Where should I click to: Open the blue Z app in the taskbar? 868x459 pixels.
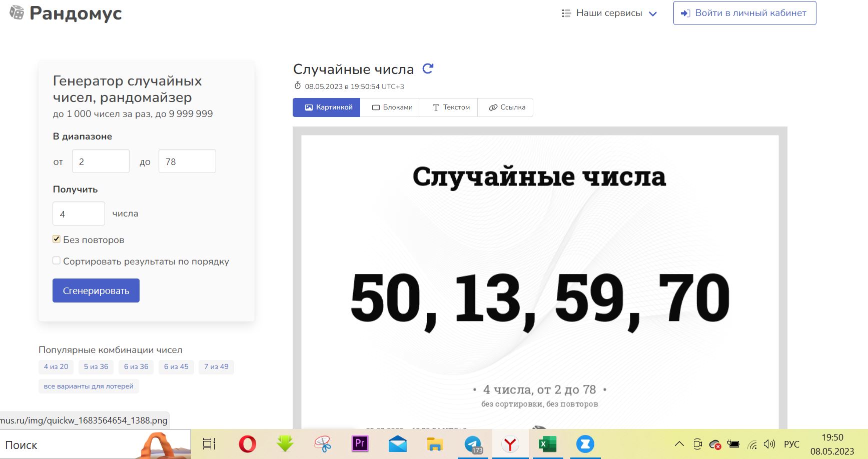(x=585, y=444)
